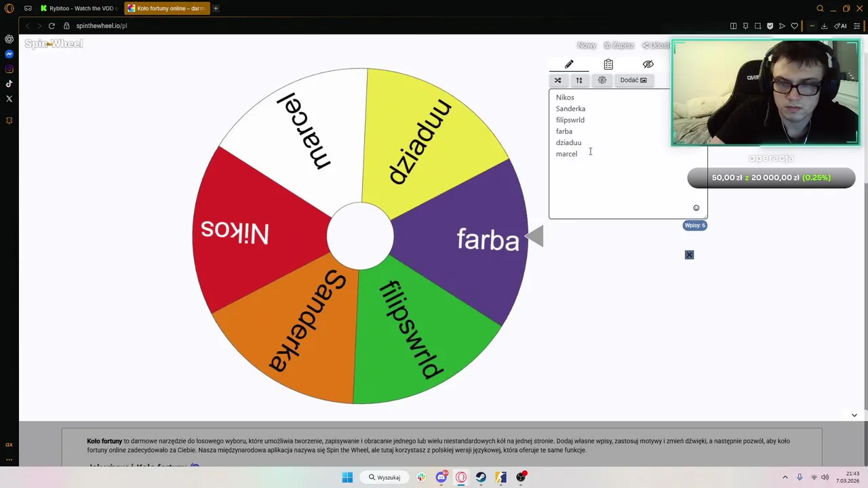Switch to the pencil edit entries tab

[x=569, y=64]
